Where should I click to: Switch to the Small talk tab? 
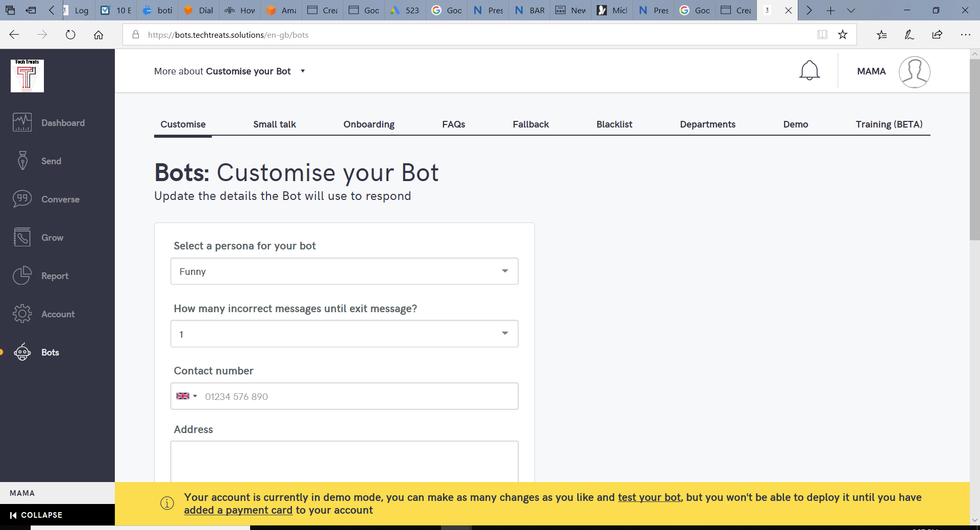(274, 124)
